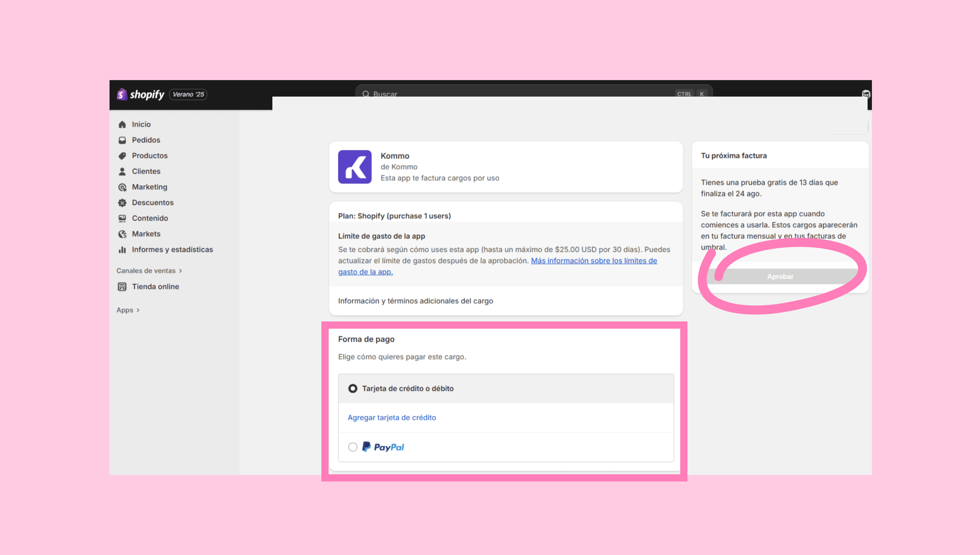
Task: Click the CTRL shortcut key badge
Action: pyautogui.click(x=684, y=94)
